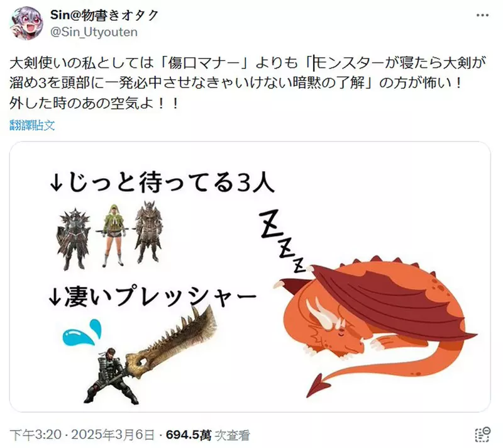Click the ZZZ sleep symbols in the image
Image resolution: width=503 pixels, height=448 pixels.
point(282,241)
